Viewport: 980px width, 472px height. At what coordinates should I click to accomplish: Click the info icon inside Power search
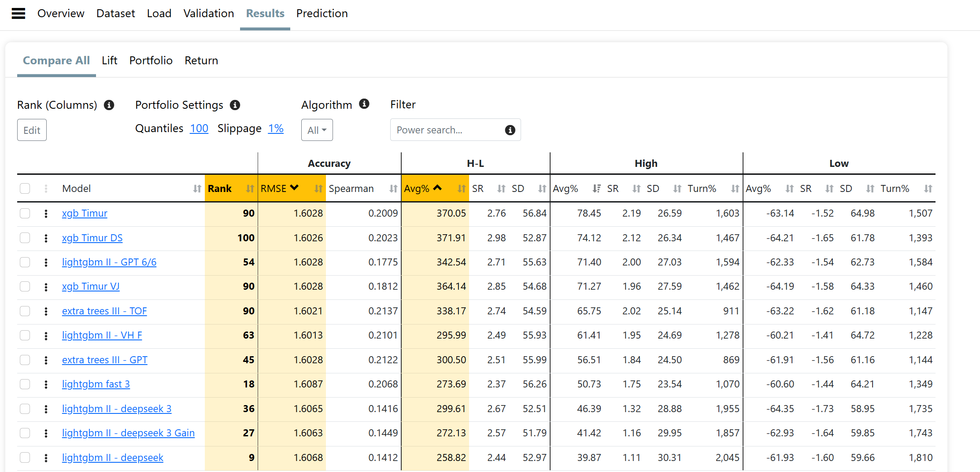click(510, 130)
